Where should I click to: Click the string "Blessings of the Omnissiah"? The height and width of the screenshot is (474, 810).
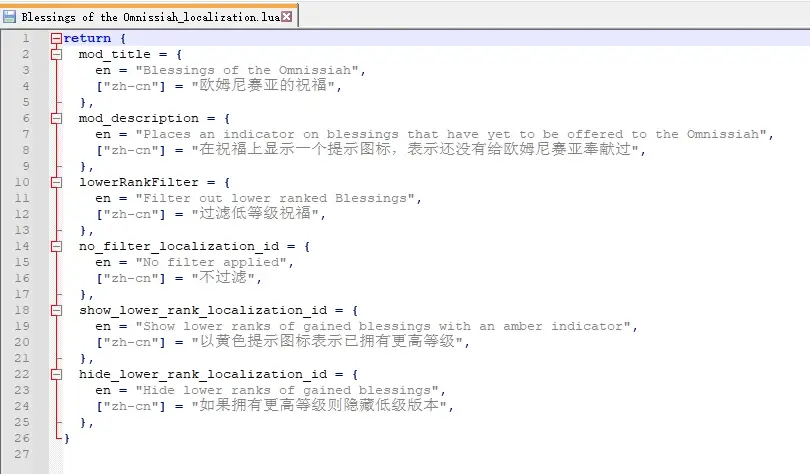point(247,70)
